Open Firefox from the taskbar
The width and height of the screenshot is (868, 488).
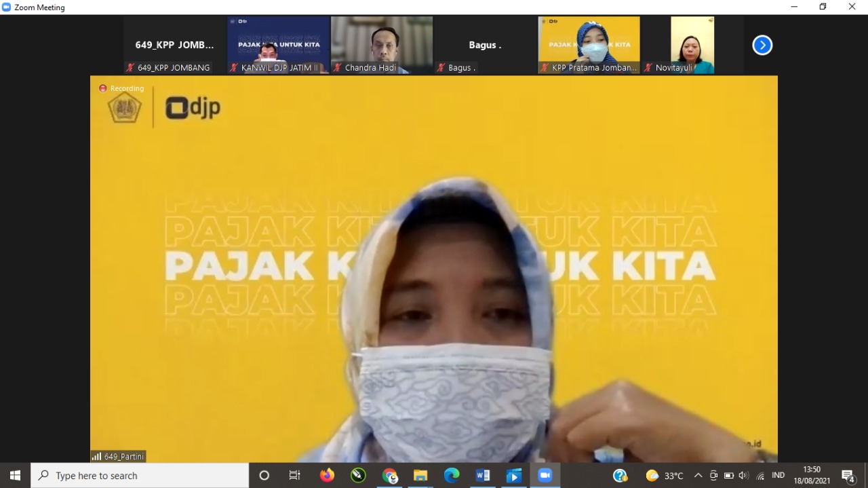point(328,476)
